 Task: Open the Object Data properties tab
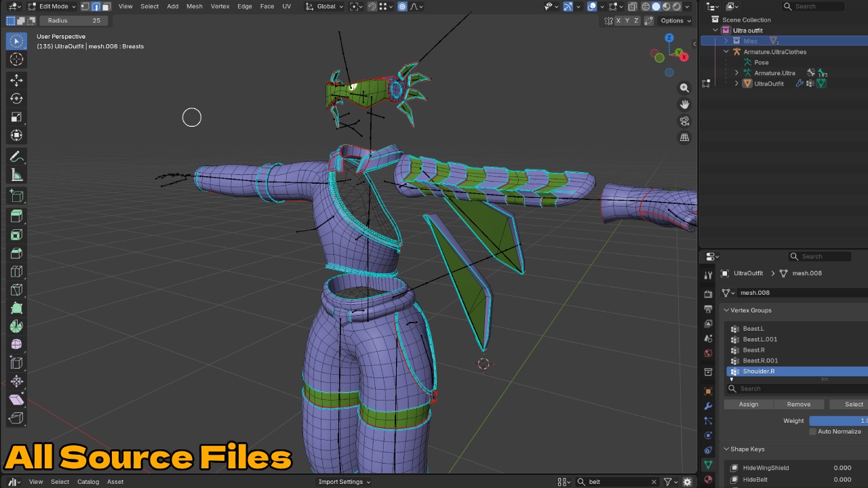click(x=708, y=465)
